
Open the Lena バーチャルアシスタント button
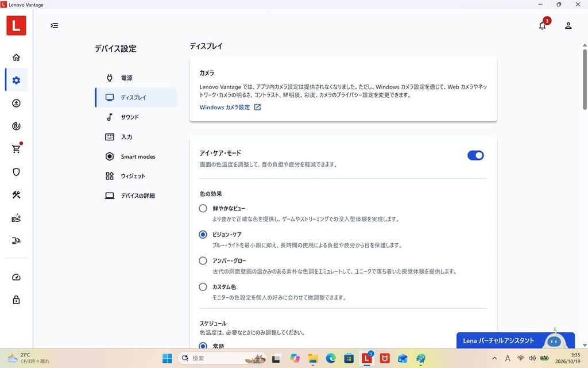pyautogui.click(x=515, y=340)
